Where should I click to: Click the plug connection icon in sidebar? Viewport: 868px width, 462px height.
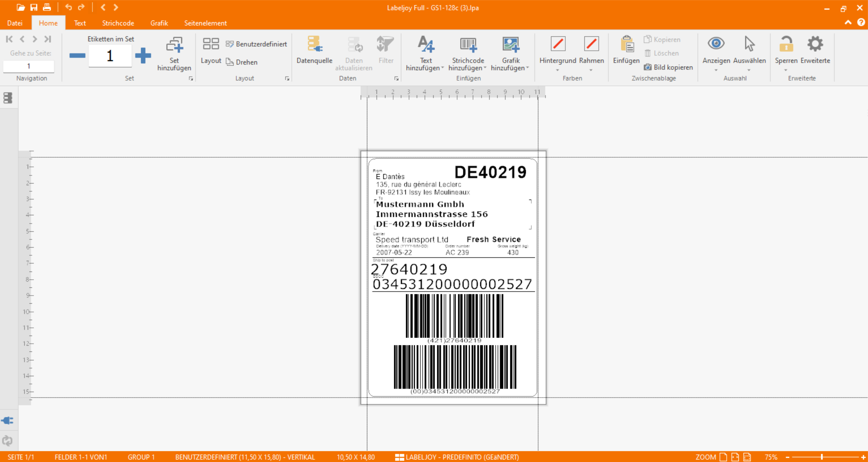point(8,421)
